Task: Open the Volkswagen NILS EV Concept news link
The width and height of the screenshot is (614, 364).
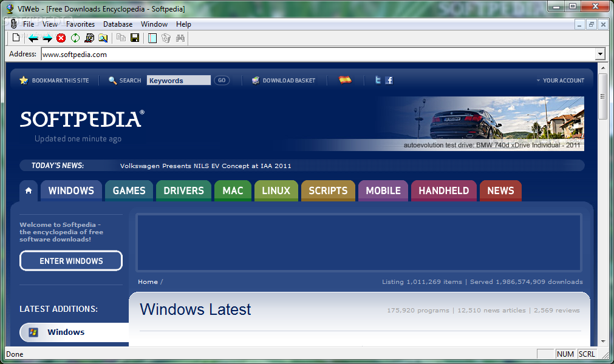Action: click(x=206, y=166)
